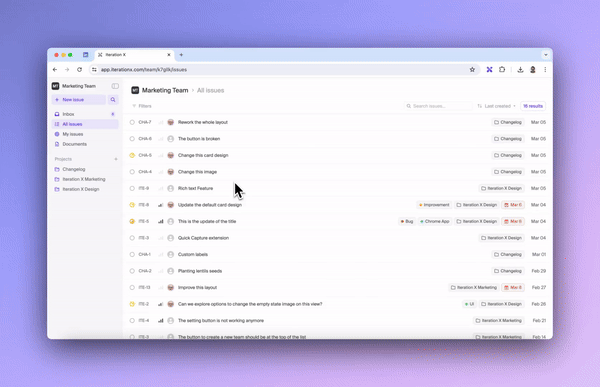
Task: Open the Iteration X Marketing project in the sidebar
Action: click(85, 179)
